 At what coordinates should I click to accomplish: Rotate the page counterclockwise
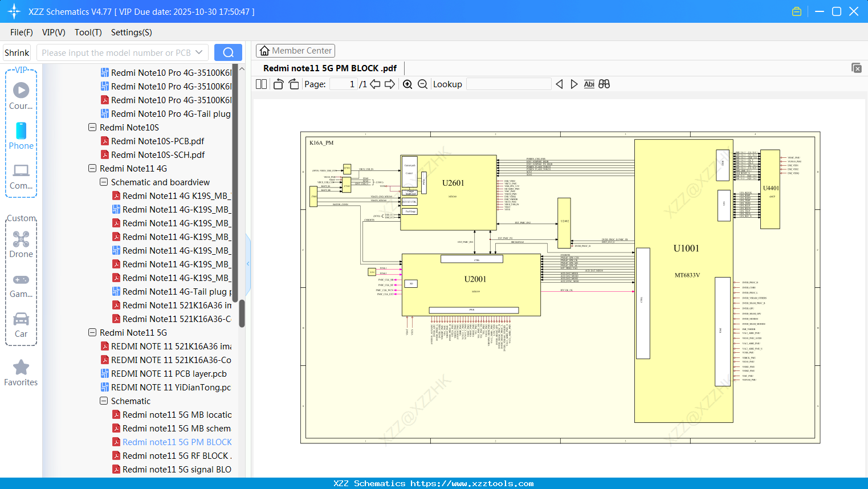[x=278, y=84]
